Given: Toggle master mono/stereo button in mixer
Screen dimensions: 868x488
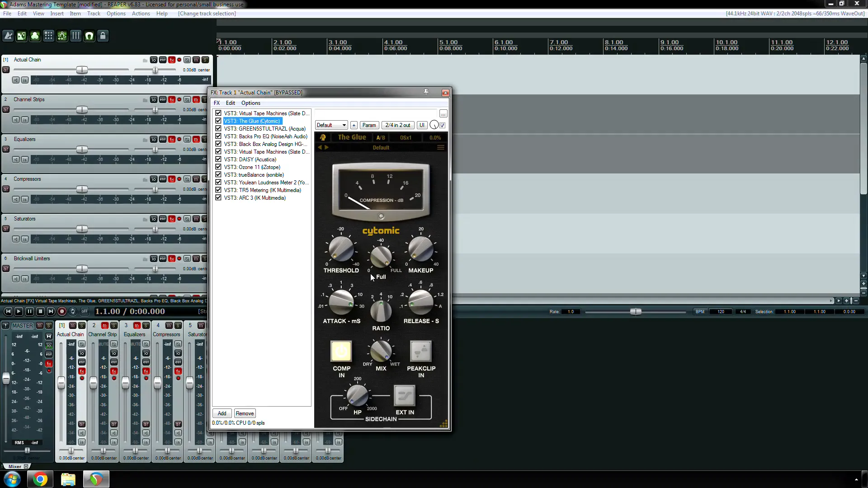Looking at the screenshot, I should (49, 336).
